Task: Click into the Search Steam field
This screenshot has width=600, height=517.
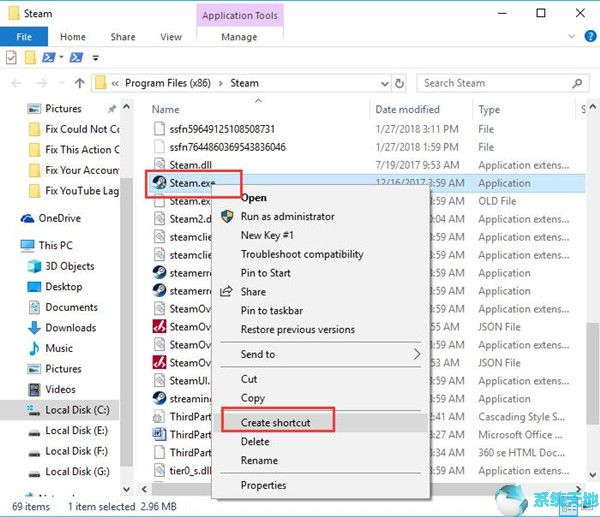Action: point(502,83)
